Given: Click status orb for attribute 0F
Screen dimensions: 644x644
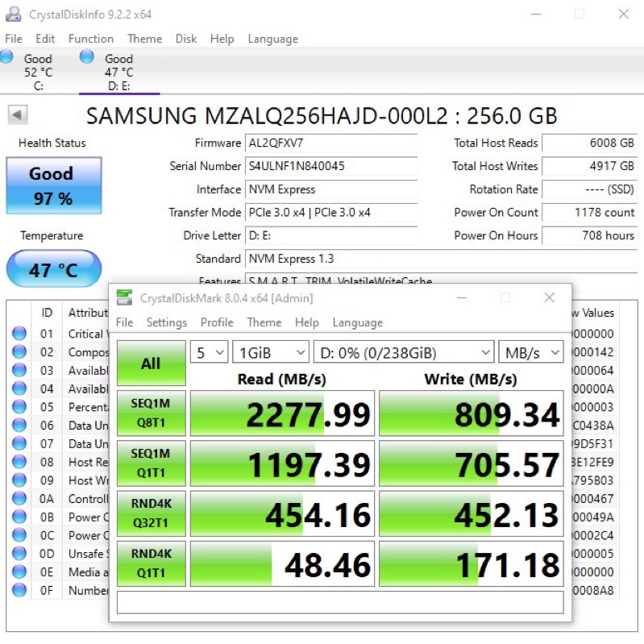Looking at the screenshot, I should coord(19,590).
